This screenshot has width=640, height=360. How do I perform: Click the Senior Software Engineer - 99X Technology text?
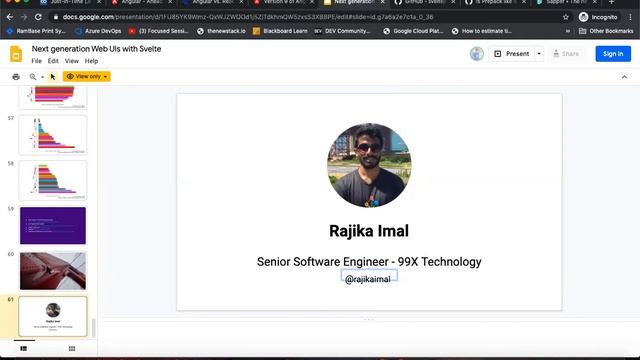pyautogui.click(x=369, y=262)
